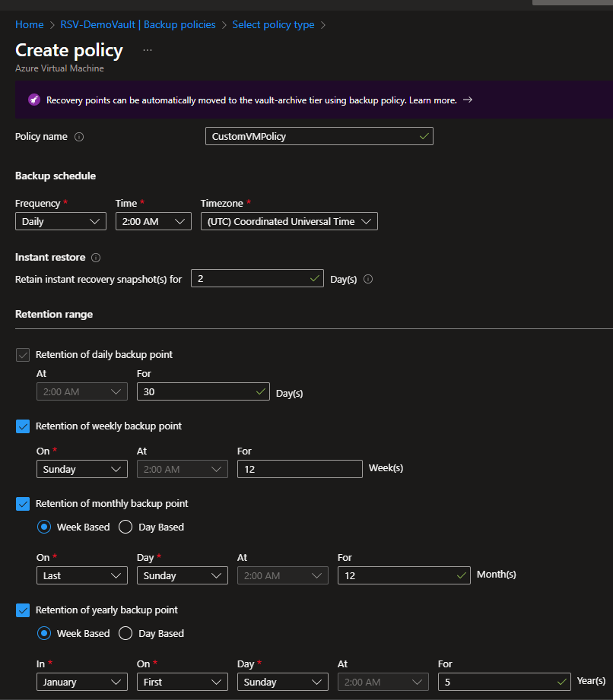Click the weekly retention weeks input field
The image size is (613, 700).
[x=300, y=469]
